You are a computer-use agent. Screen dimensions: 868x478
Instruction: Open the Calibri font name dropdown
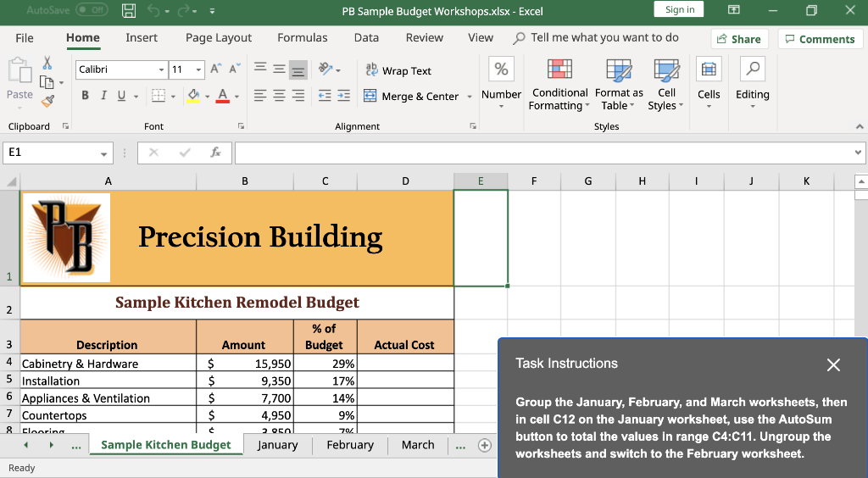(x=161, y=69)
